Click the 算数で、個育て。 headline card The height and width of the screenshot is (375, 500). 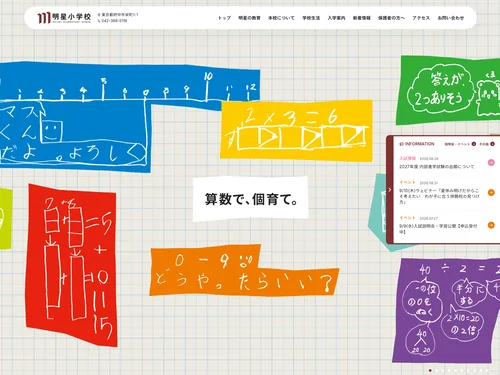[250, 199]
